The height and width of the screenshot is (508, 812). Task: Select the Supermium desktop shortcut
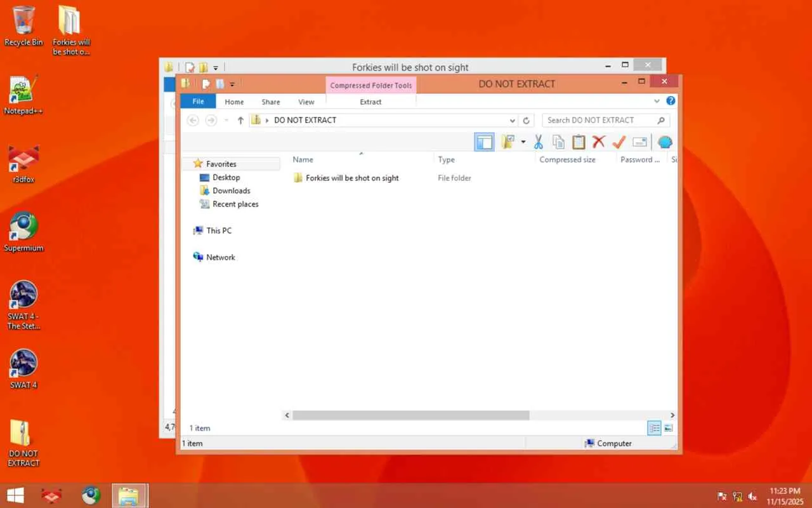click(x=23, y=232)
